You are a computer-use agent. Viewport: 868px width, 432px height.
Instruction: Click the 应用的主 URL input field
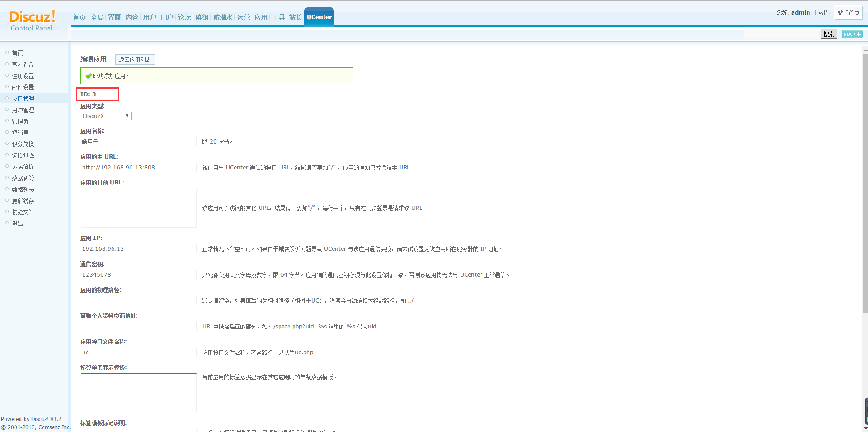[139, 168]
